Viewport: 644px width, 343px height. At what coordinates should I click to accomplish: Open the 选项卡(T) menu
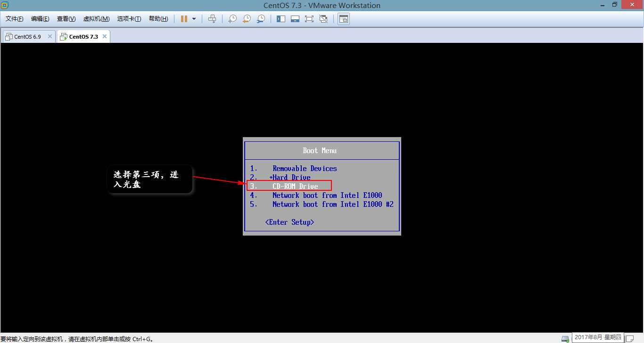click(129, 19)
